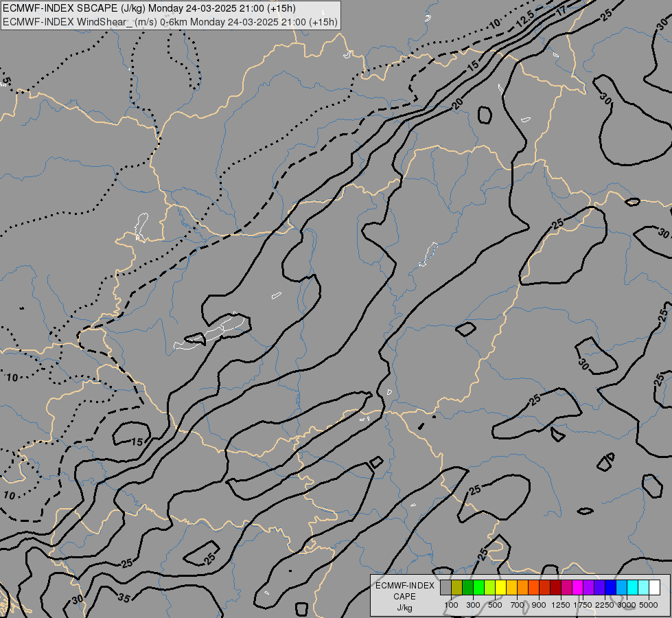Click the dark green legend swatch

[x=468, y=588]
